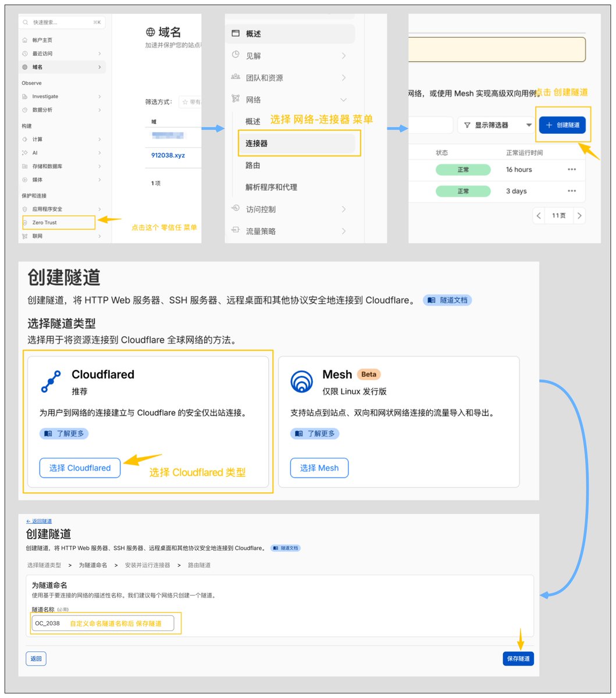Image resolution: width=616 pixels, height=698 pixels.
Task: Click the 快速搜索 search box
Action: coord(62,22)
